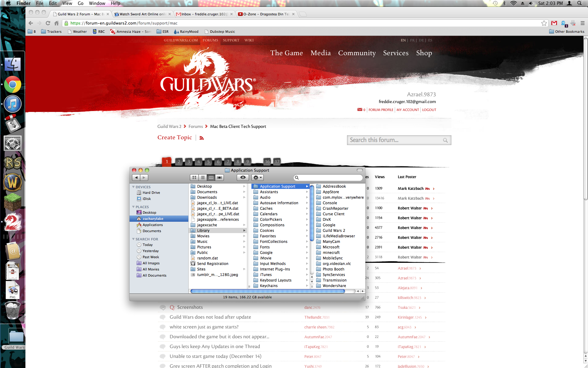Open Spotlight in menu bar
Image resolution: width=588 pixels, height=368 pixels.
click(579, 3)
